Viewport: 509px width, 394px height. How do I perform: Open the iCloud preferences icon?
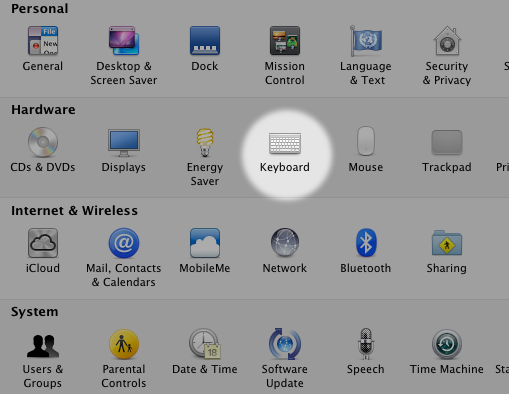[x=43, y=243]
